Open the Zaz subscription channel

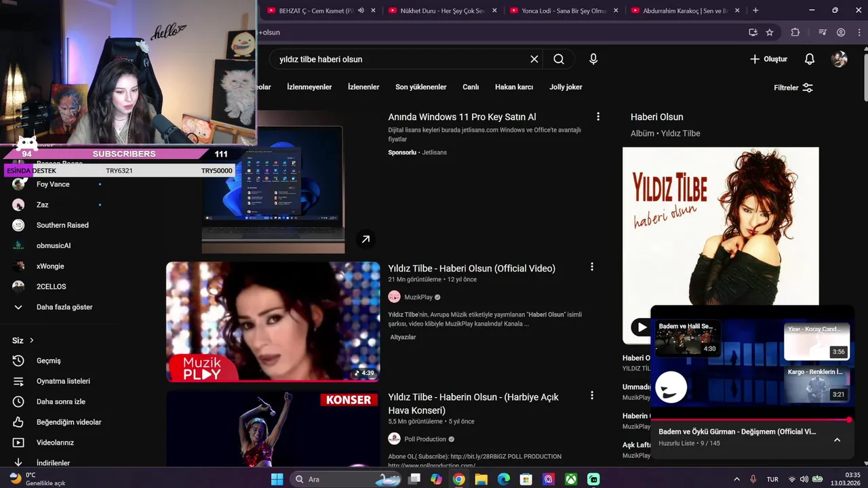tap(42, 205)
